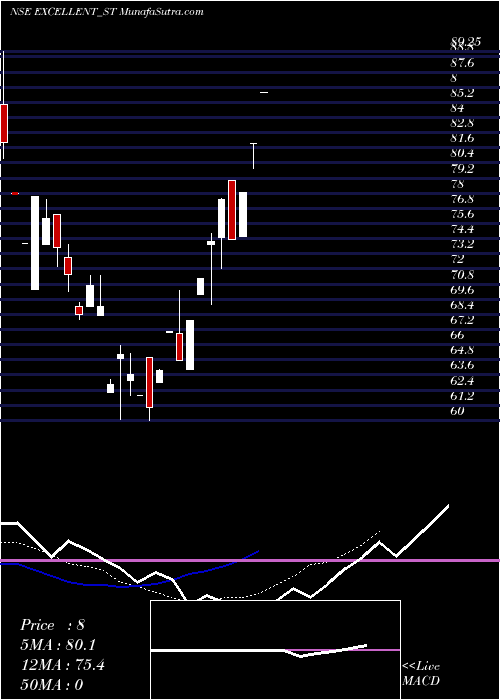Click the '5MA : 80.1' readout
The height and width of the screenshot is (700, 500).
pyautogui.click(x=58, y=645)
